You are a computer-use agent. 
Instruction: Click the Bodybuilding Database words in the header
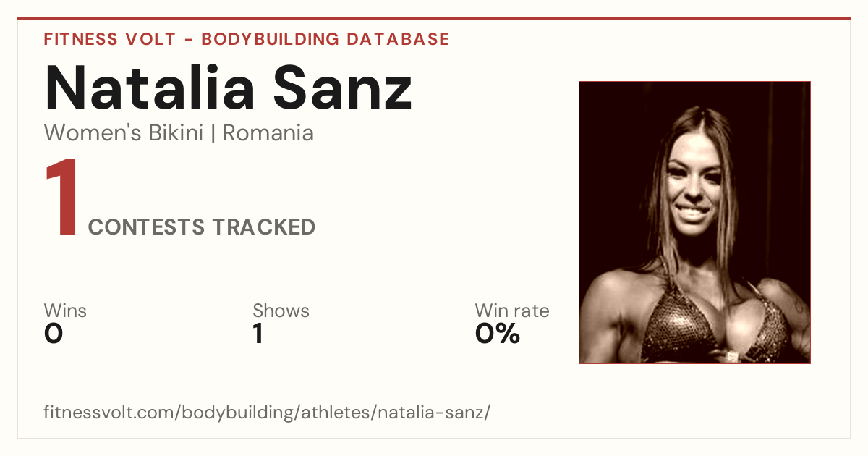point(325,39)
